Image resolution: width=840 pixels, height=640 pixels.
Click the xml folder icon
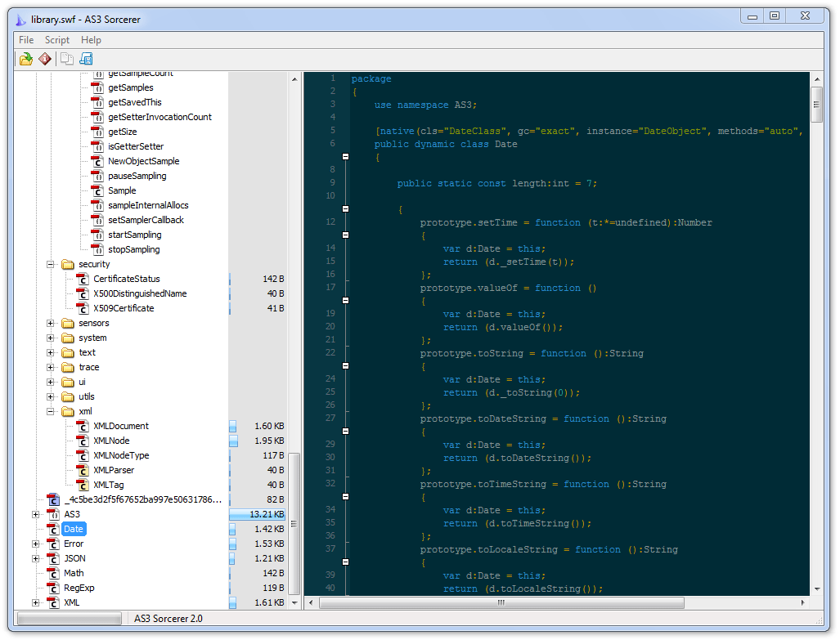tap(68, 411)
